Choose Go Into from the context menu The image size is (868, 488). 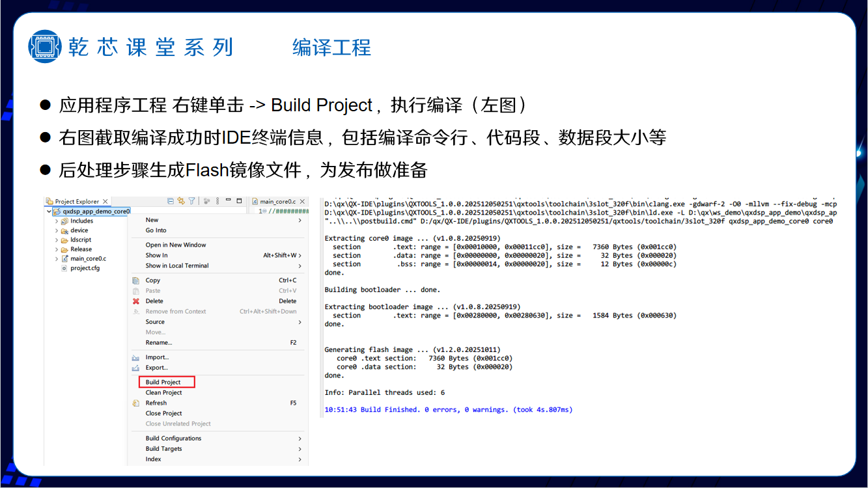coord(156,230)
